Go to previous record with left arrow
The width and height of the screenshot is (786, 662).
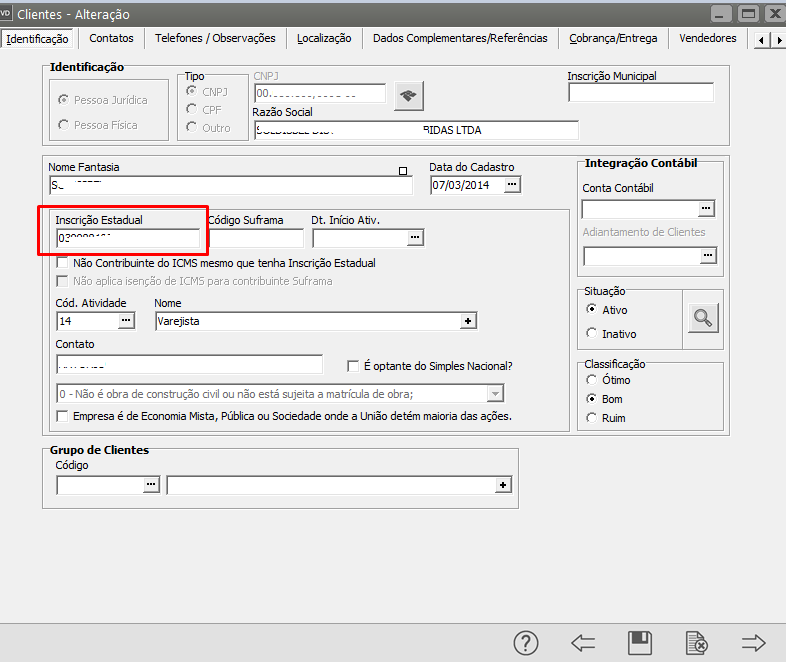[x=583, y=643]
